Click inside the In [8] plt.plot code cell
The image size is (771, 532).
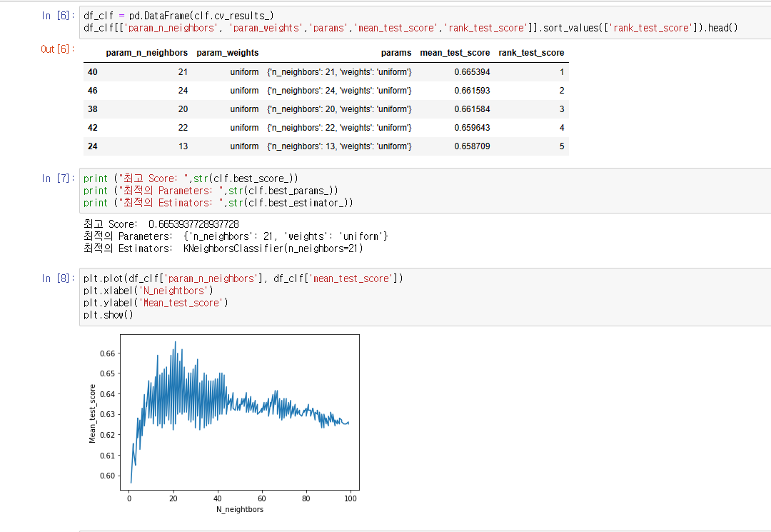(425, 297)
